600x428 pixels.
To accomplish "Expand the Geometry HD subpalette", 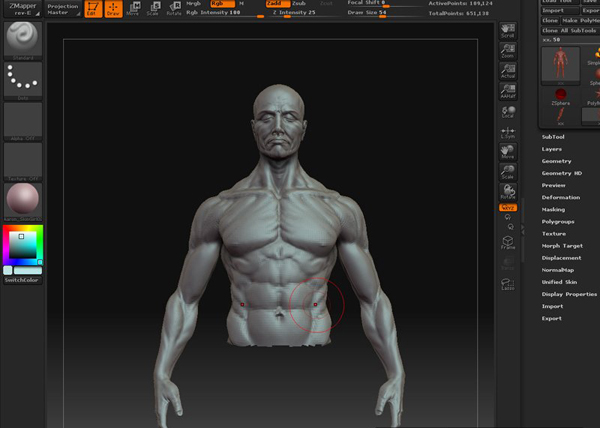I will point(561,173).
